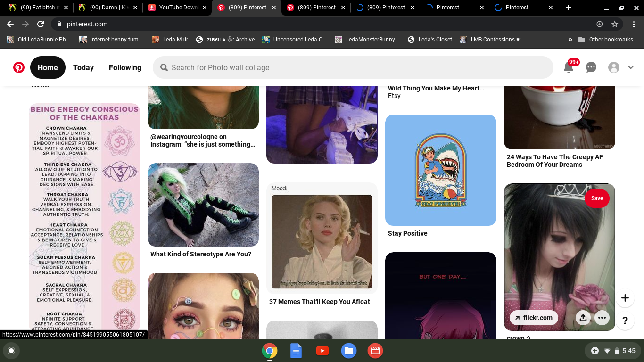Viewport: 644px width, 362px height.
Task: Open Google Docs from the shelf
Action: tap(296, 351)
